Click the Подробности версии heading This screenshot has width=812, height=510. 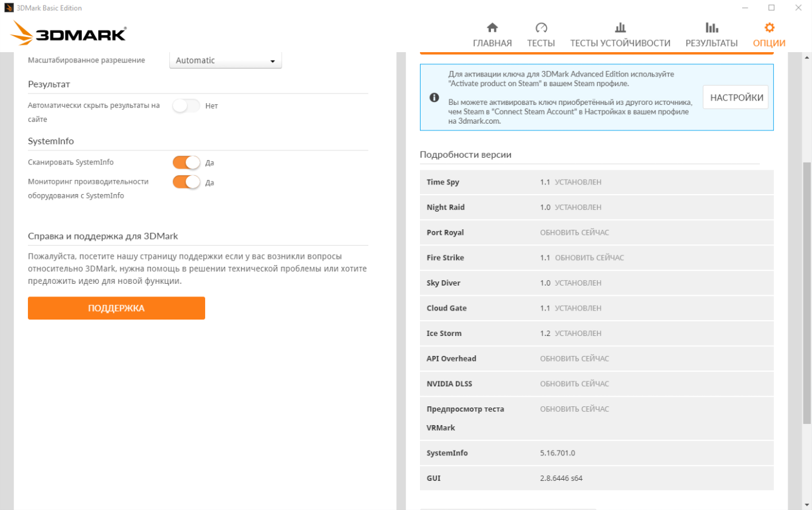pyautogui.click(x=465, y=155)
